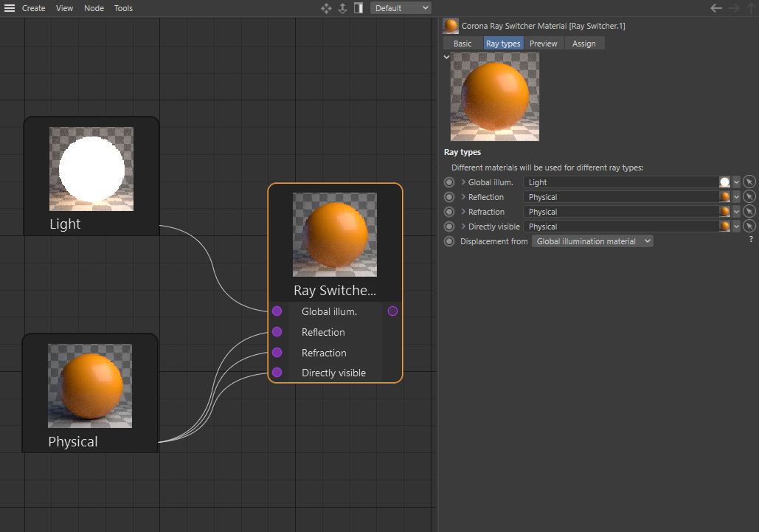This screenshot has height=532, width=759.
Task: Switch to the Preview tab
Action: point(543,44)
